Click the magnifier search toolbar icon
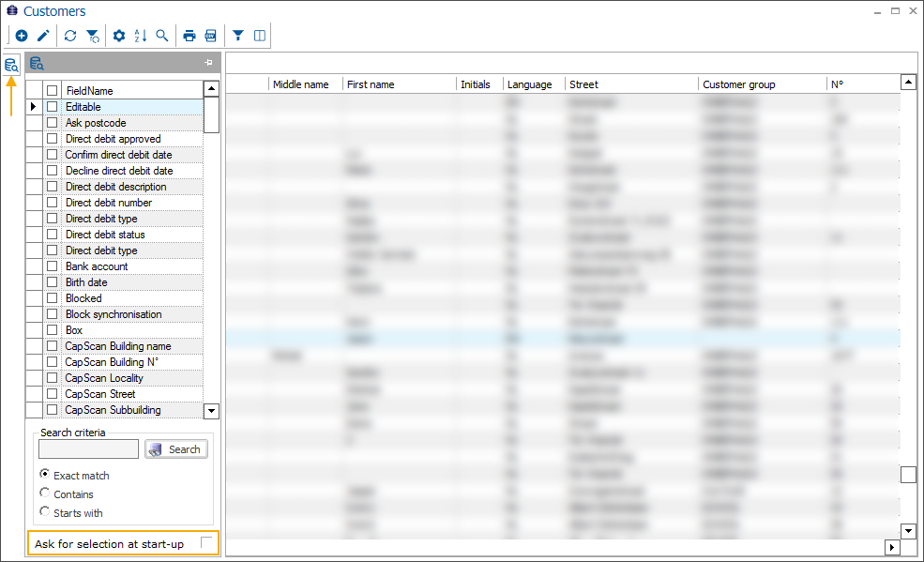The image size is (924, 562). (162, 36)
